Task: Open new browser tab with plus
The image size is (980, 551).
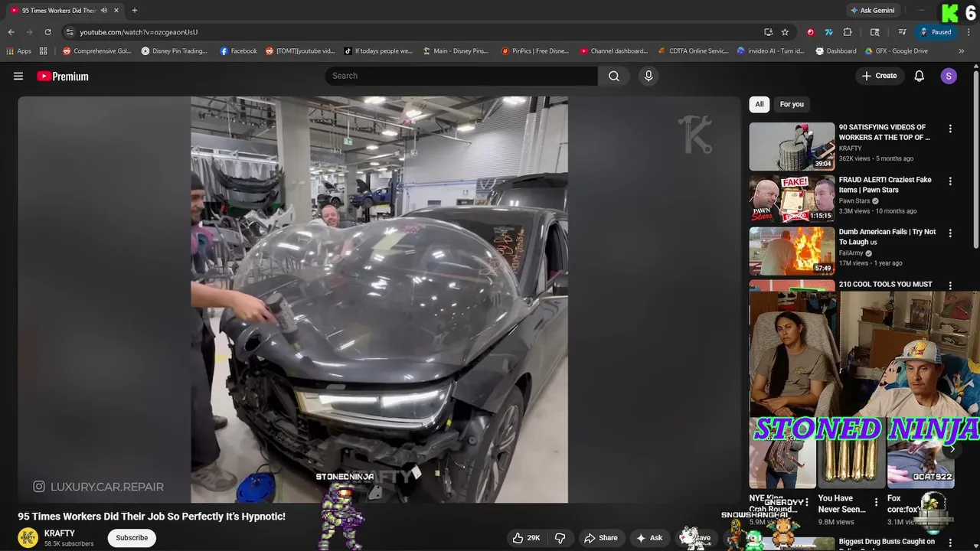Action: point(135,11)
